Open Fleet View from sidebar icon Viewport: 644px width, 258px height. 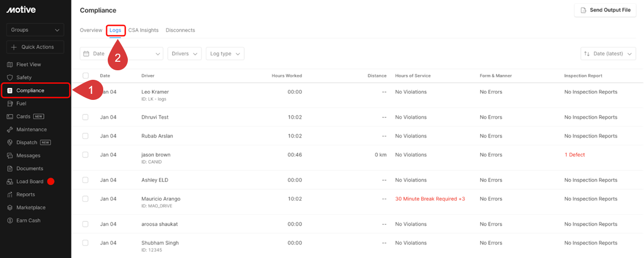(x=10, y=65)
